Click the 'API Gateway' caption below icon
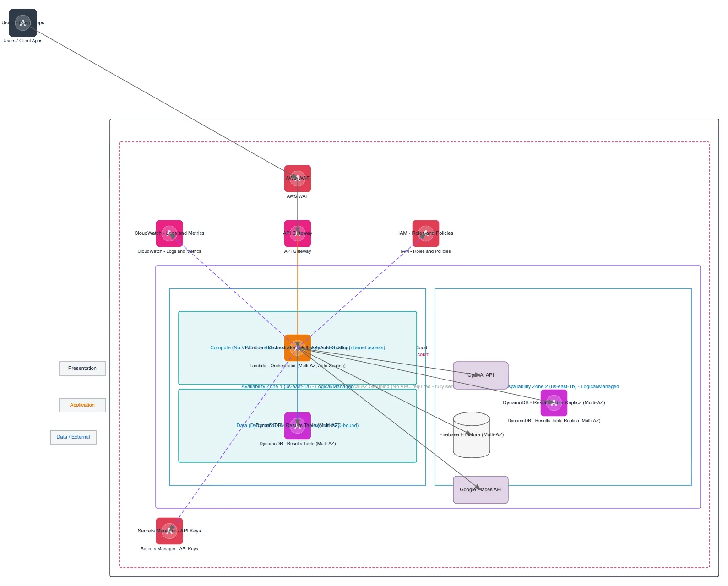728x586 pixels. pyautogui.click(x=298, y=251)
